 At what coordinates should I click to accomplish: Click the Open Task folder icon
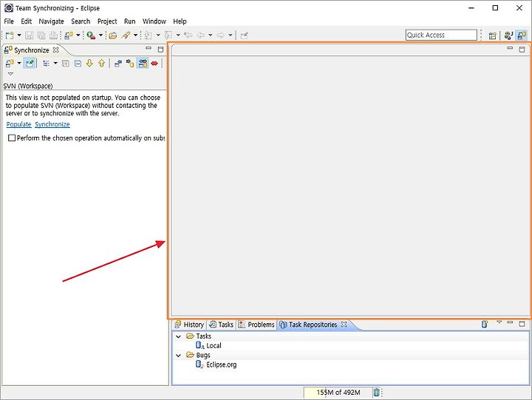point(113,35)
